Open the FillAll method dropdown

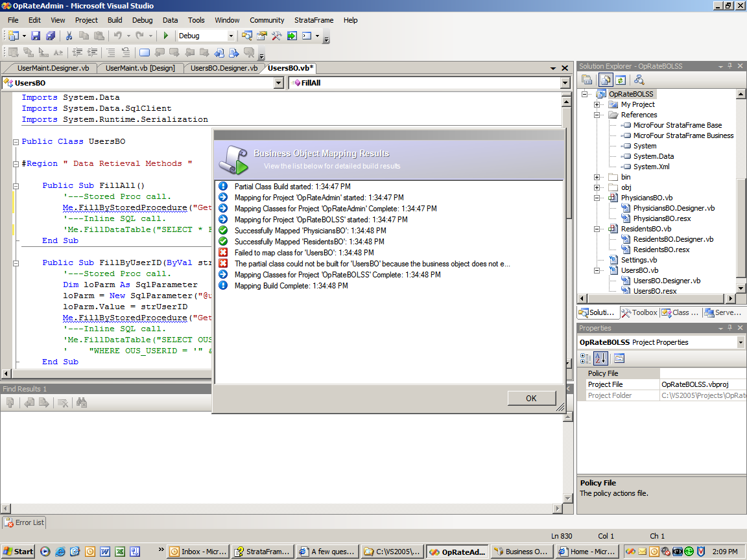pos(565,83)
